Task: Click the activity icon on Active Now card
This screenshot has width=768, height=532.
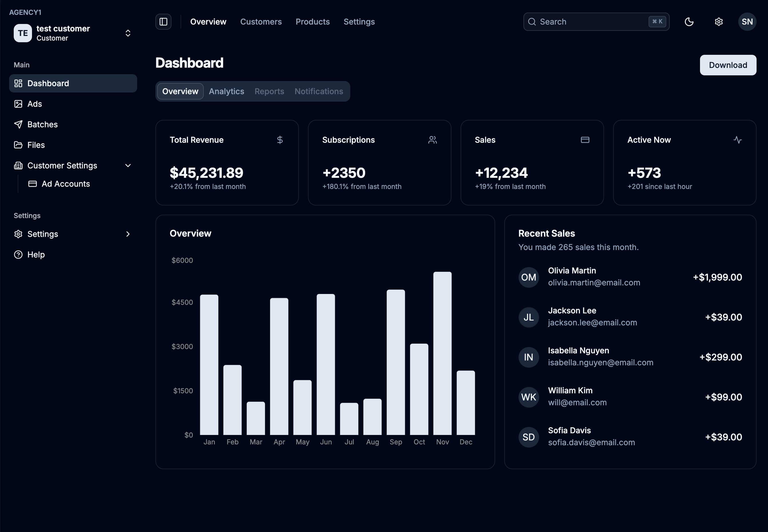Action: click(738, 140)
